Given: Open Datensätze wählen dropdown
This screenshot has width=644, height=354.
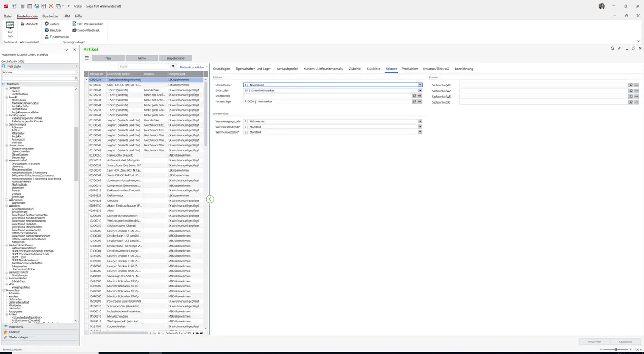Looking at the screenshot, I should click(x=194, y=67).
